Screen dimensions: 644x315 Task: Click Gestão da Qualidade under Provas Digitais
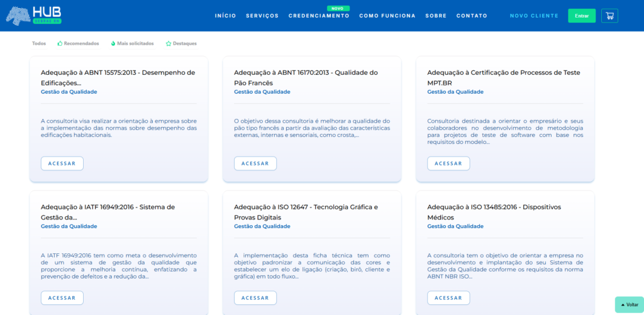coord(262,226)
